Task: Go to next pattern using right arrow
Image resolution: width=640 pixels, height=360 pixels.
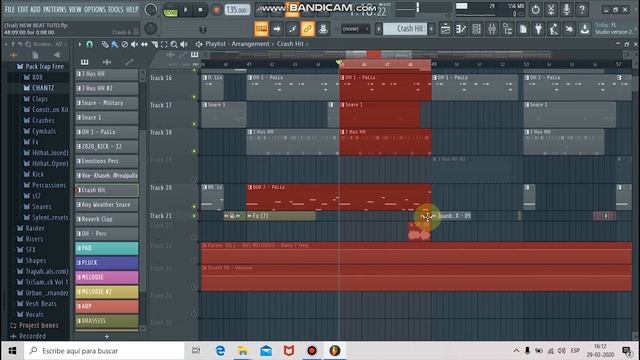Action: click(431, 29)
